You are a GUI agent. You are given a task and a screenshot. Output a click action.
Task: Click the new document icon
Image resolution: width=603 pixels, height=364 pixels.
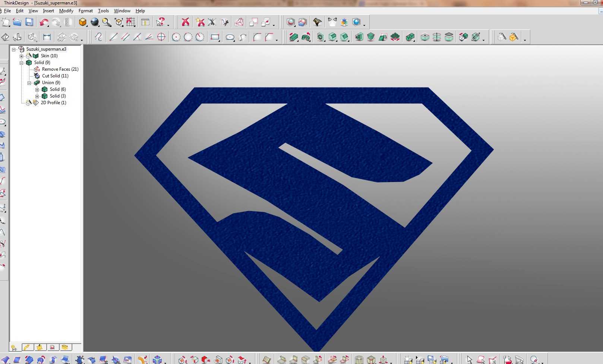(x=5, y=22)
